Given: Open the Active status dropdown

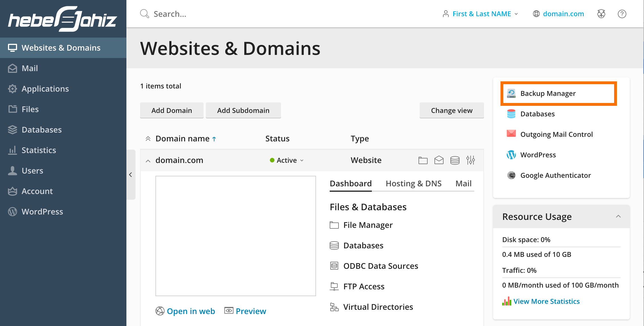Looking at the screenshot, I should click(x=287, y=160).
